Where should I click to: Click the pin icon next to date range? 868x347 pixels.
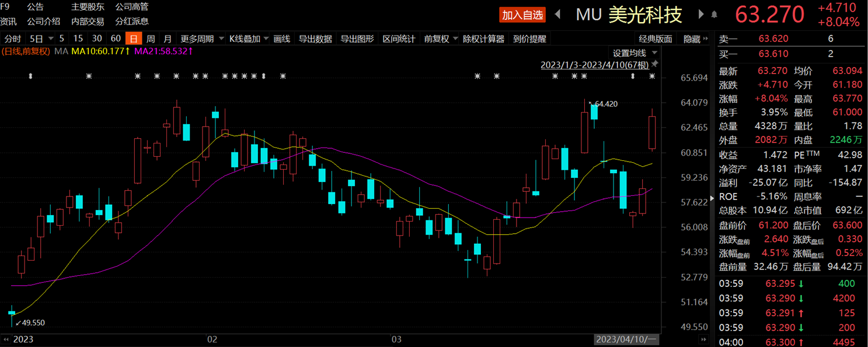654,65
